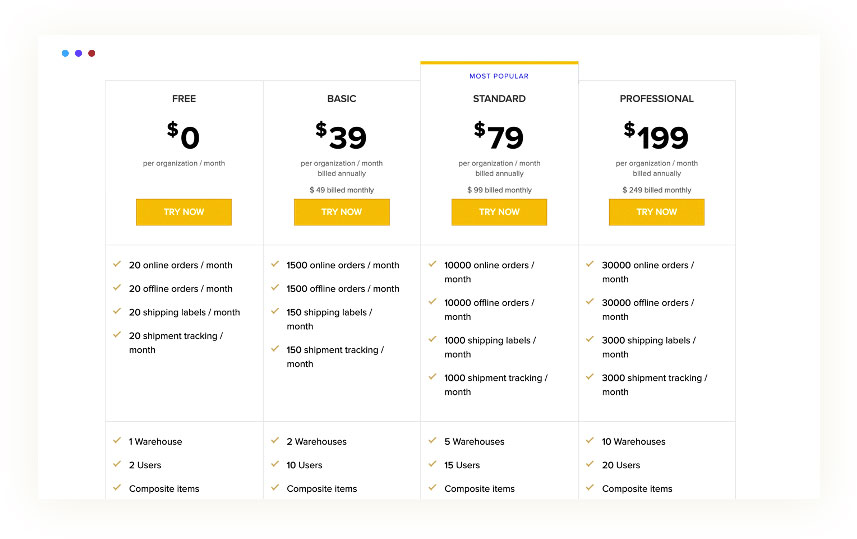Click checkmark beside 3000 shipment tracking
This screenshot has height=539, width=857.
pos(590,378)
